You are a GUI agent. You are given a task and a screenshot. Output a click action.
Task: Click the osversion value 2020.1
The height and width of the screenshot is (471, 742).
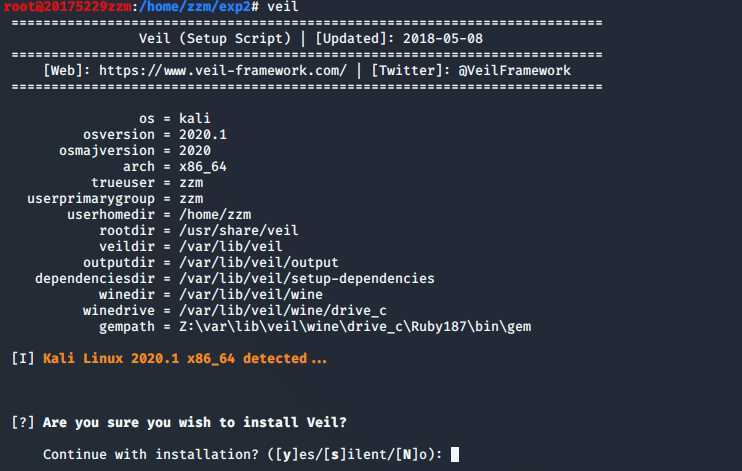click(203, 135)
